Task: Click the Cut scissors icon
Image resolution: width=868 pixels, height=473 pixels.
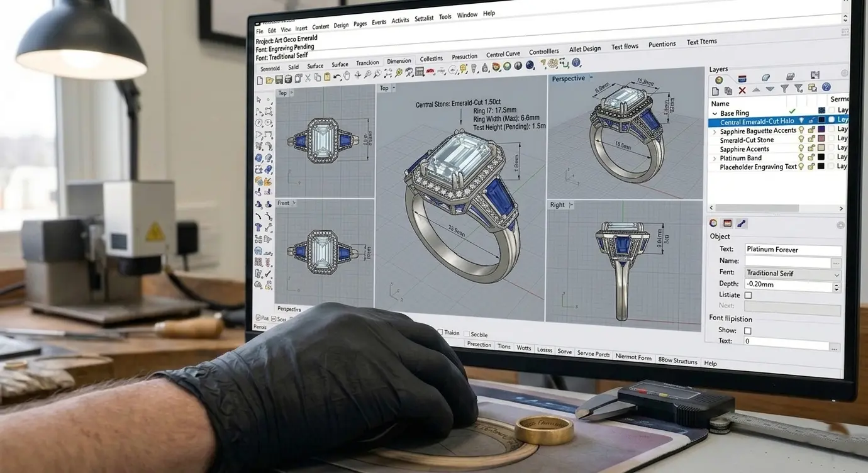Action: point(308,78)
